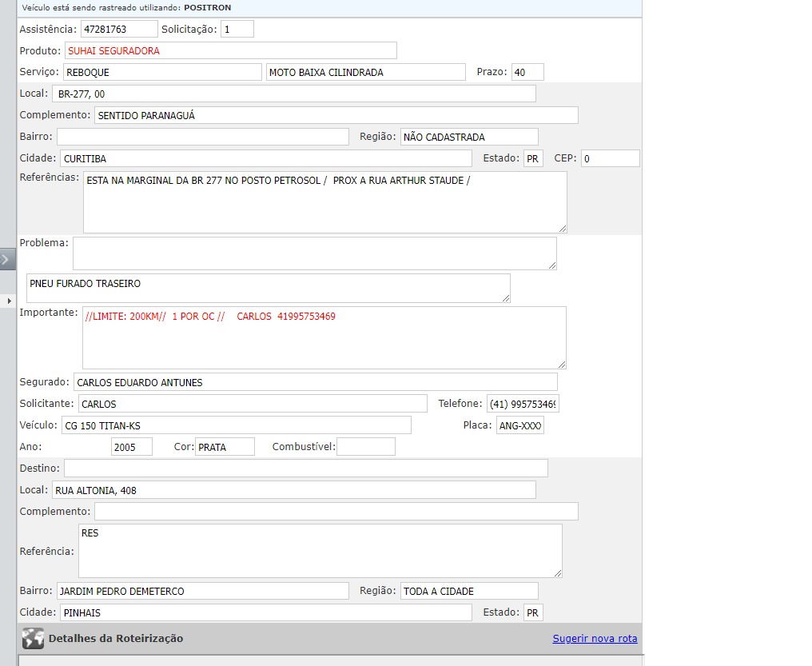Viewport: 812px width, 666px height.
Task: Click the Veículo field CG 150 TITAN-KS
Action: pos(236,425)
